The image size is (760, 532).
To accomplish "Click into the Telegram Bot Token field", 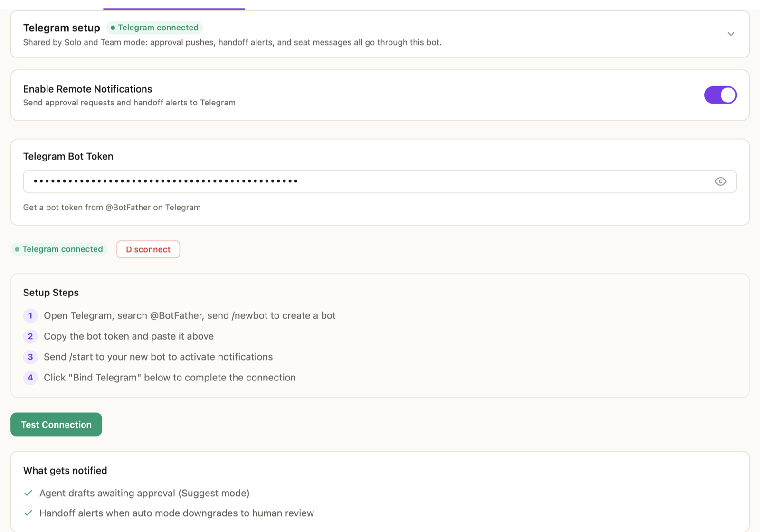I will click(380, 181).
